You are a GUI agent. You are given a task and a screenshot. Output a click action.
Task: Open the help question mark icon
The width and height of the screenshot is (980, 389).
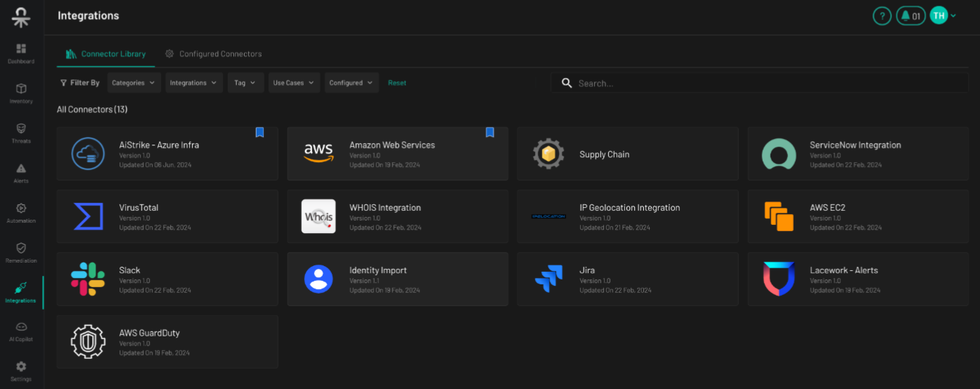[x=882, y=15]
